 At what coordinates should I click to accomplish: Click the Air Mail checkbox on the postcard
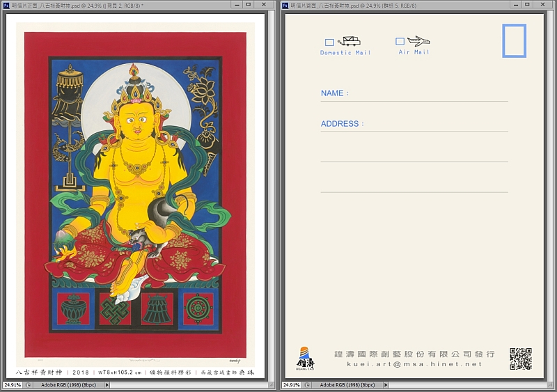(400, 42)
